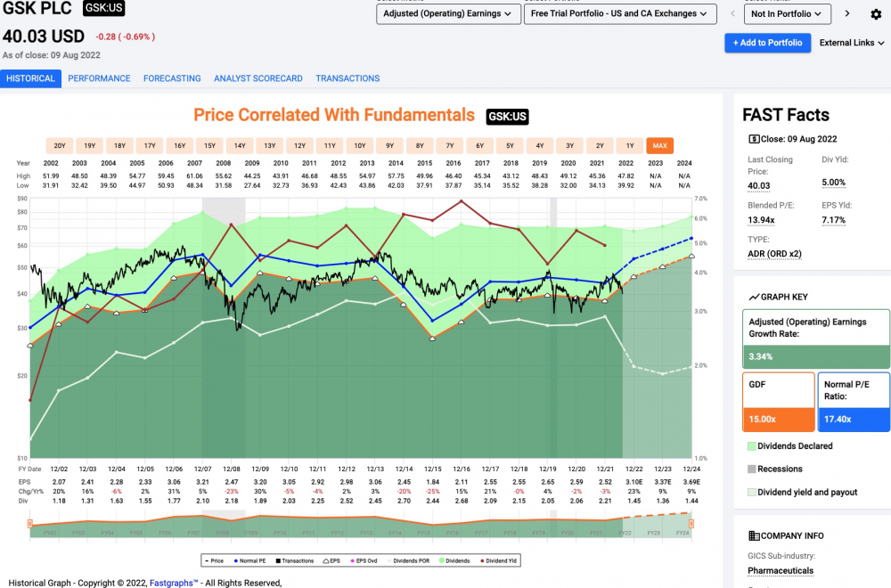Open the settings gear icon

click(876, 14)
